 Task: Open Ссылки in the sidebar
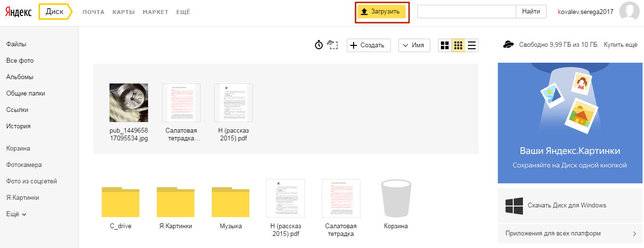(x=17, y=110)
